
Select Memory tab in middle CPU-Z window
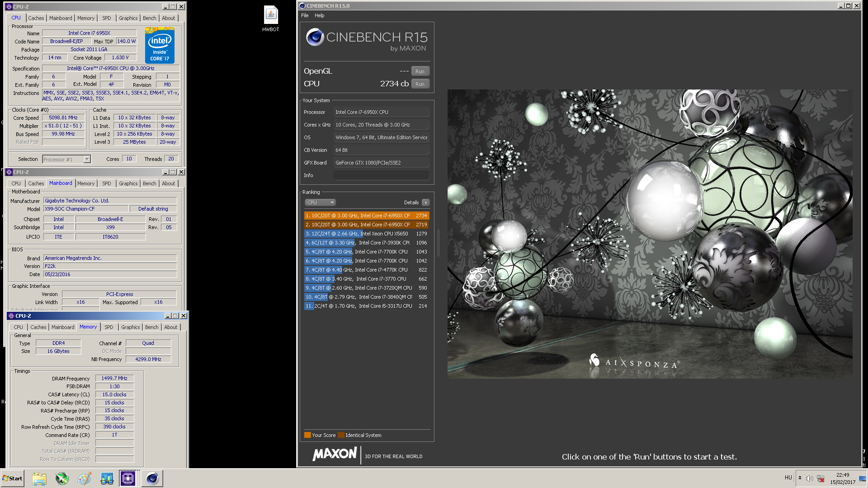coord(86,183)
